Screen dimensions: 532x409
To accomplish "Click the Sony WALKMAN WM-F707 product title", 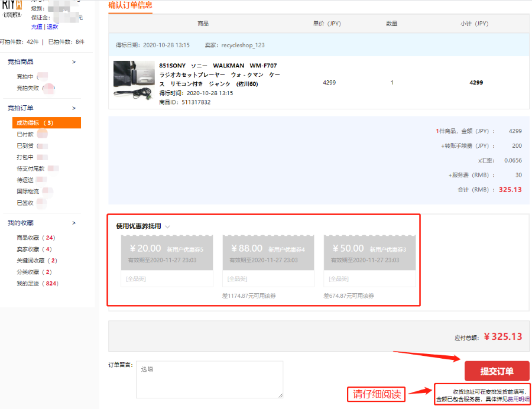I will [x=218, y=74].
